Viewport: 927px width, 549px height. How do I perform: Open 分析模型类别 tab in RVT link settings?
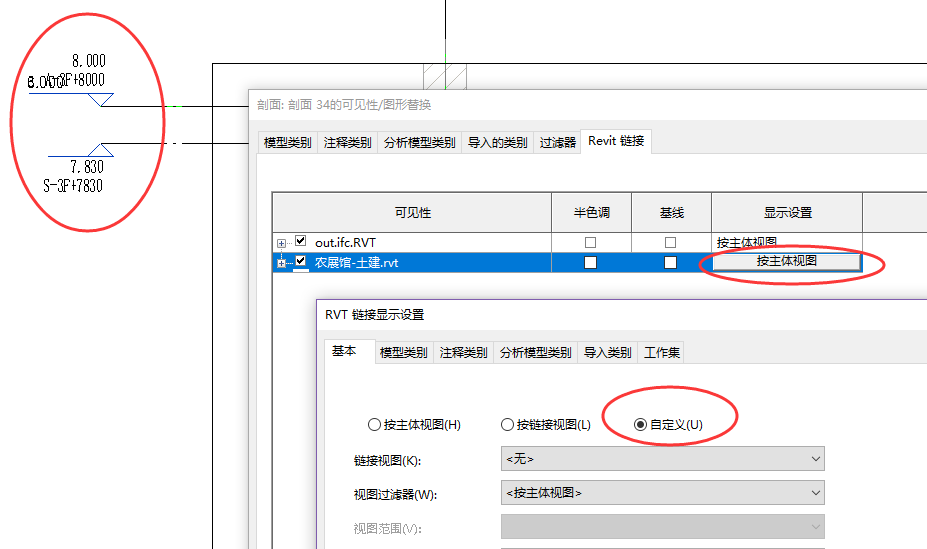(535, 353)
